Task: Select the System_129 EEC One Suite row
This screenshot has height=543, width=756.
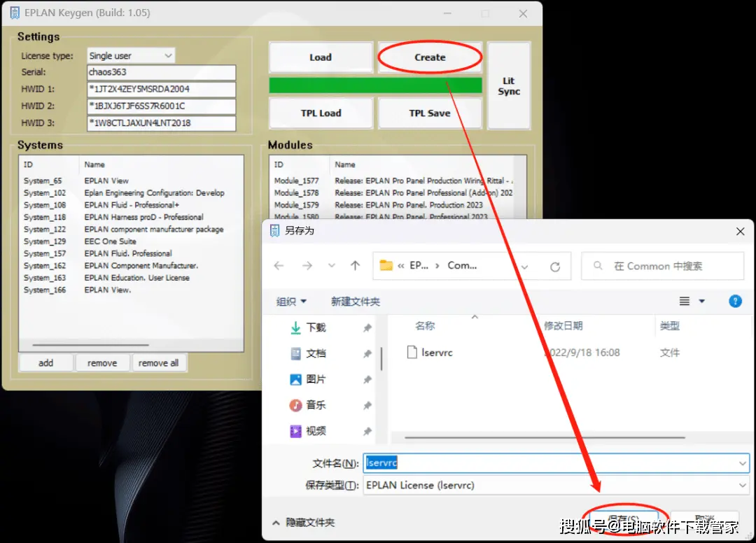Action: coord(131,241)
